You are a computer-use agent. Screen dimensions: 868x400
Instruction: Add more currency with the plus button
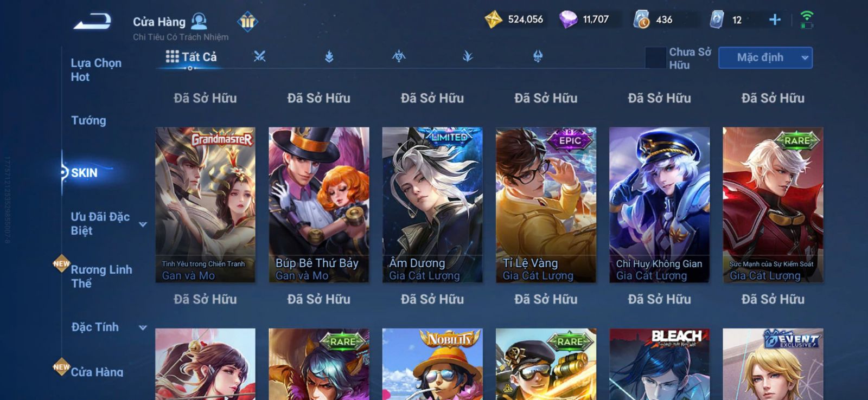pos(775,20)
